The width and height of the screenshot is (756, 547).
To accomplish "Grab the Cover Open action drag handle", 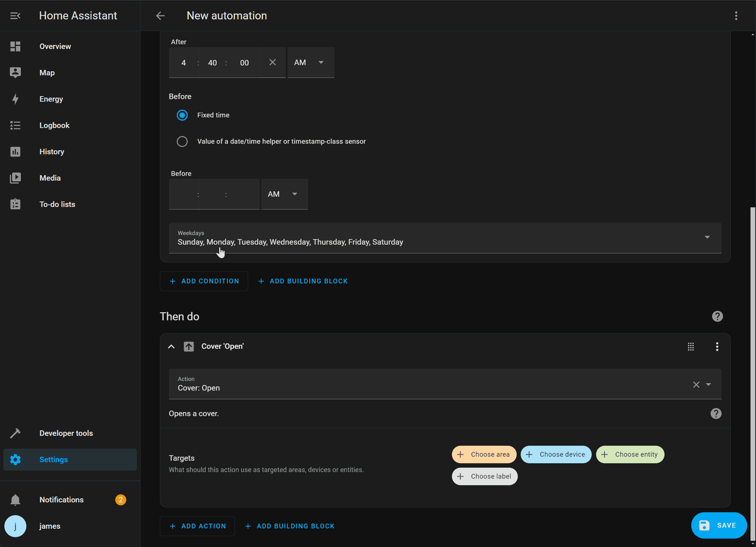I will click(690, 347).
